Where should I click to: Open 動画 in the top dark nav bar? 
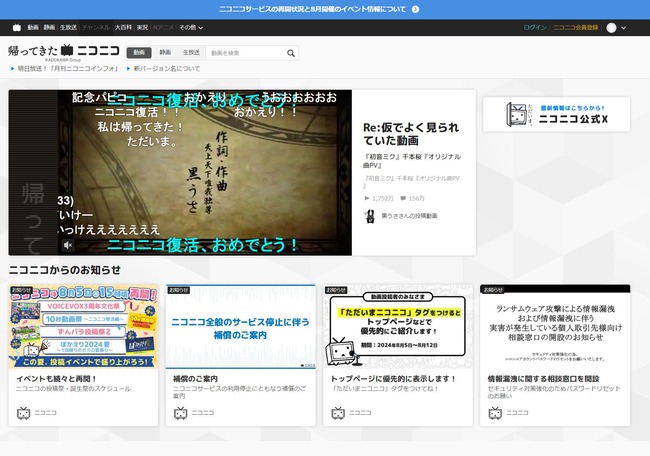coord(33,28)
